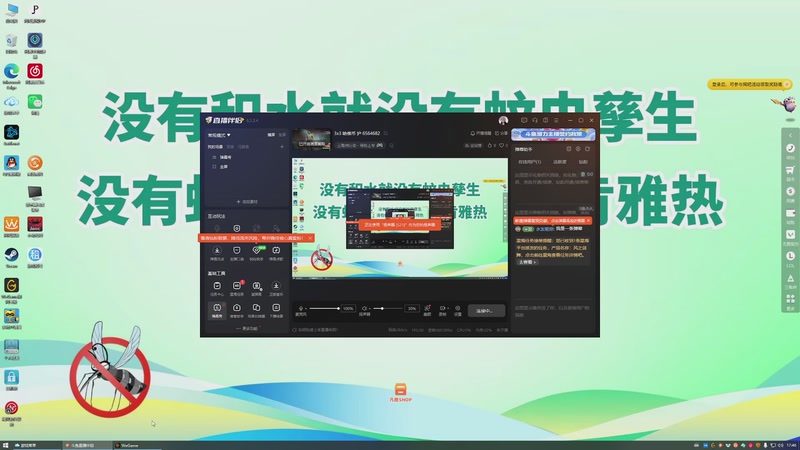Open third icon in 基础工具 bottom row

click(257, 310)
